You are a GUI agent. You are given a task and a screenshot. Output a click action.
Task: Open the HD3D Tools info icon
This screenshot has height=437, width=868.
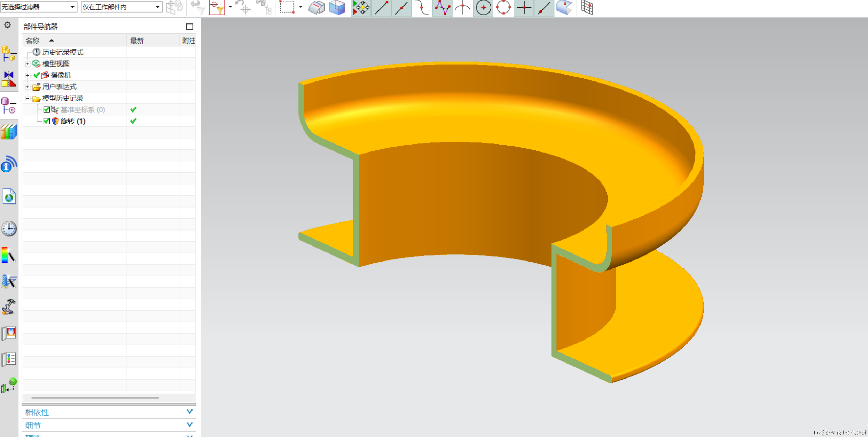click(x=9, y=164)
